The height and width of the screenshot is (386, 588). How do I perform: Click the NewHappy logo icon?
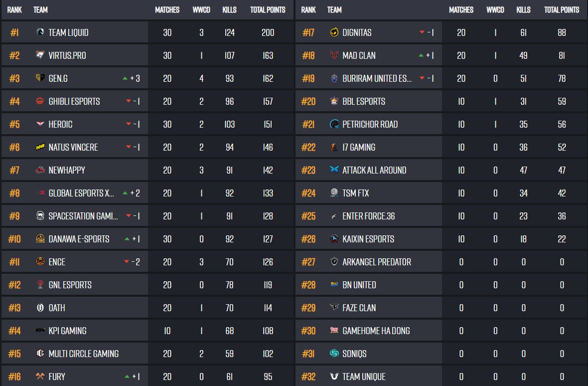pos(40,170)
